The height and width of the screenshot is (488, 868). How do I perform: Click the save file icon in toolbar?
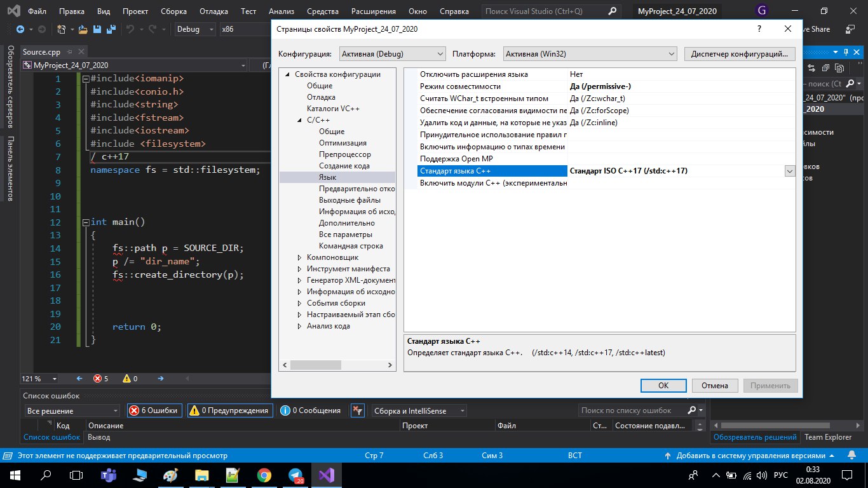[97, 29]
